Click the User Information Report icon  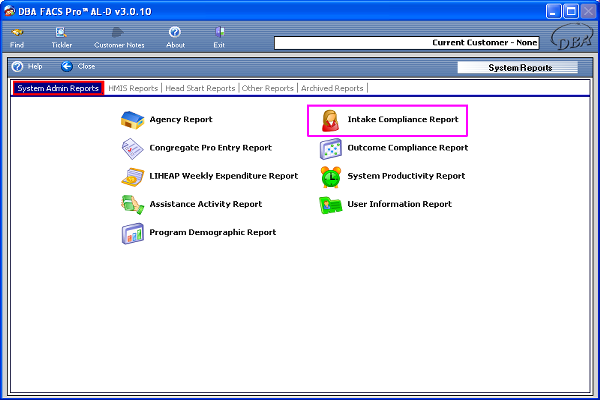tap(330, 205)
